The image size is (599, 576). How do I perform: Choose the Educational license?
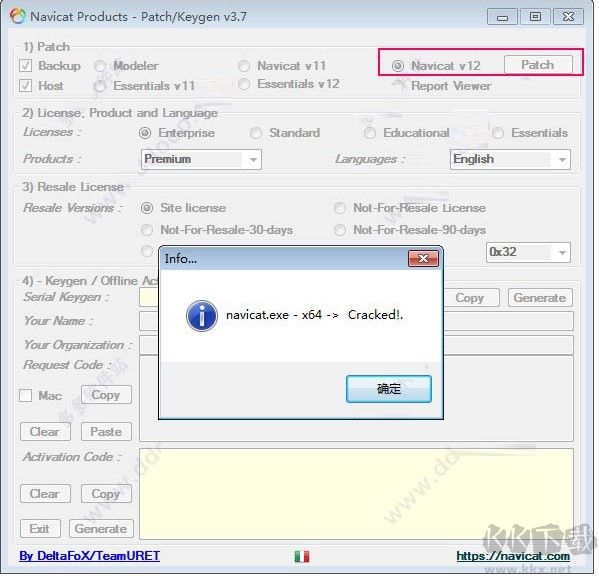point(370,133)
